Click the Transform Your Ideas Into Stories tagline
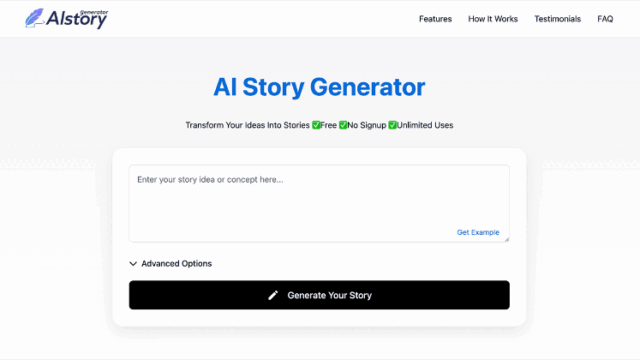The width and height of the screenshot is (640, 360). 247,125
